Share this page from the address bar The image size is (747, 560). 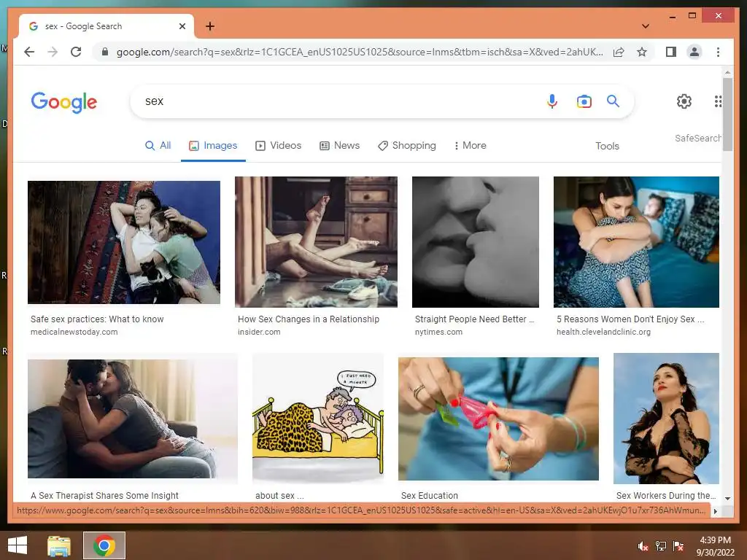click(619, 52)
